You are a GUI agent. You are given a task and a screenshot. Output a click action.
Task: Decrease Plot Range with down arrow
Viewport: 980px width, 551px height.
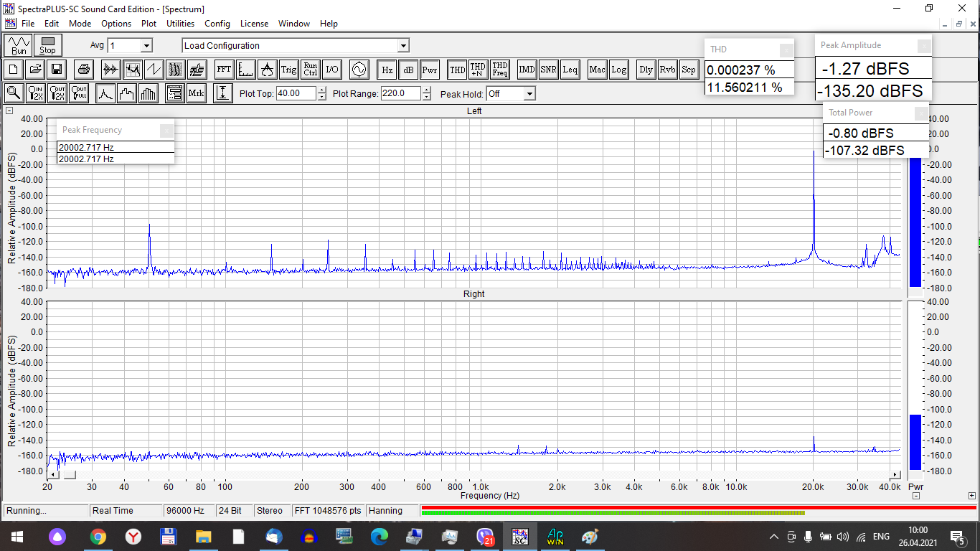tap(427, 97)
